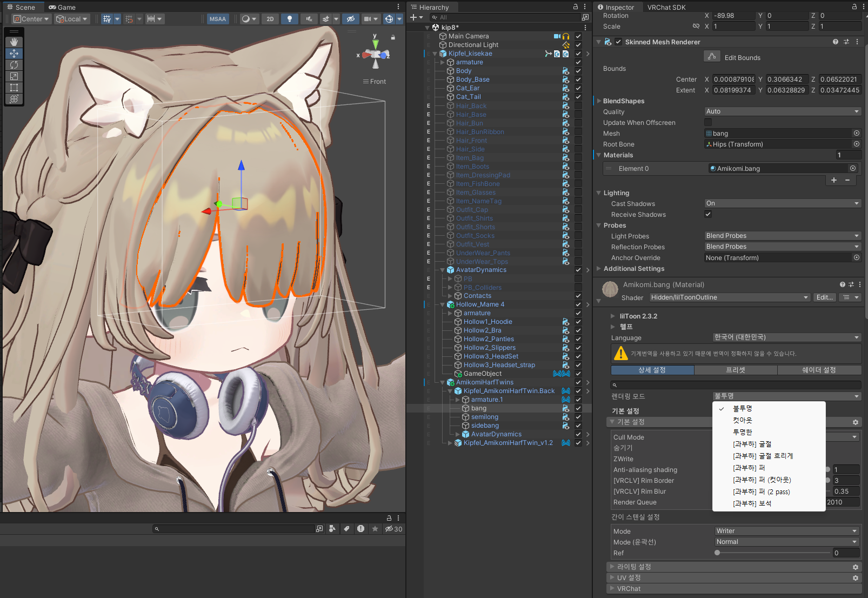Click the blue icon beside GameObject row
This screenshot has height=598, width=868.
(x=562, y=374)
